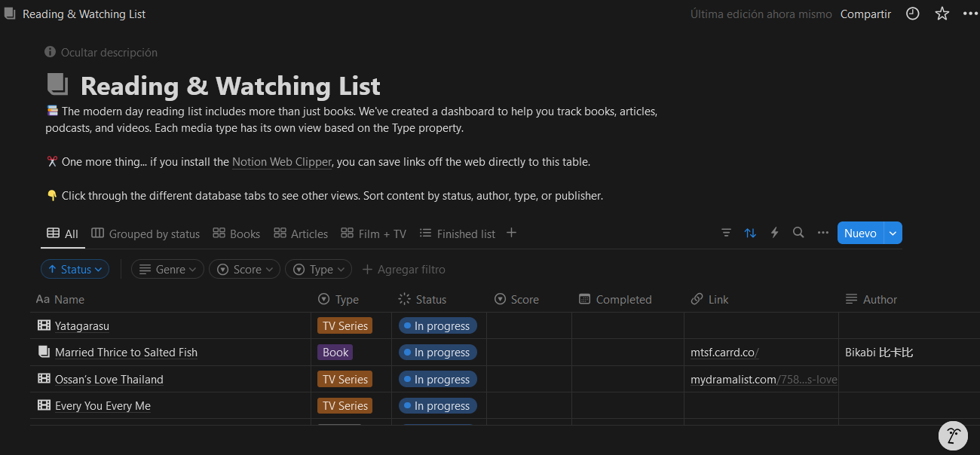Switch to the Film + TV tab
The height and width of the screenshot is (455, 980).
(x=374, y=234)
